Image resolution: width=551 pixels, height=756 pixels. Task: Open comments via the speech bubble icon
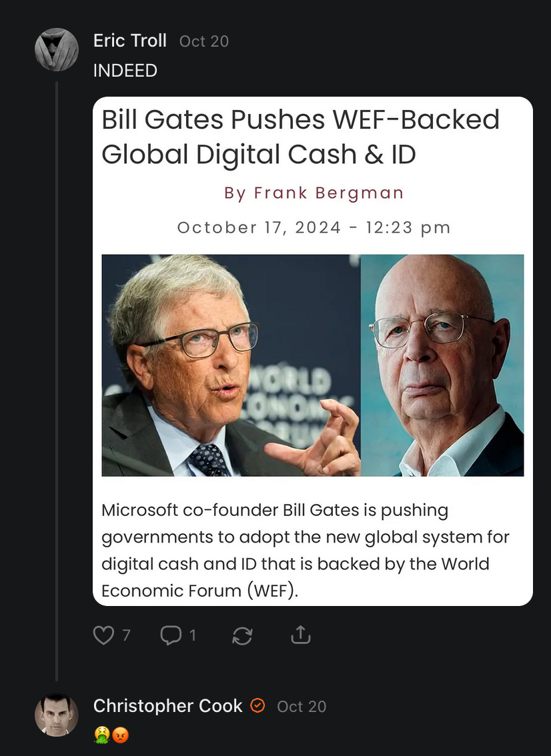click(171, 635)
